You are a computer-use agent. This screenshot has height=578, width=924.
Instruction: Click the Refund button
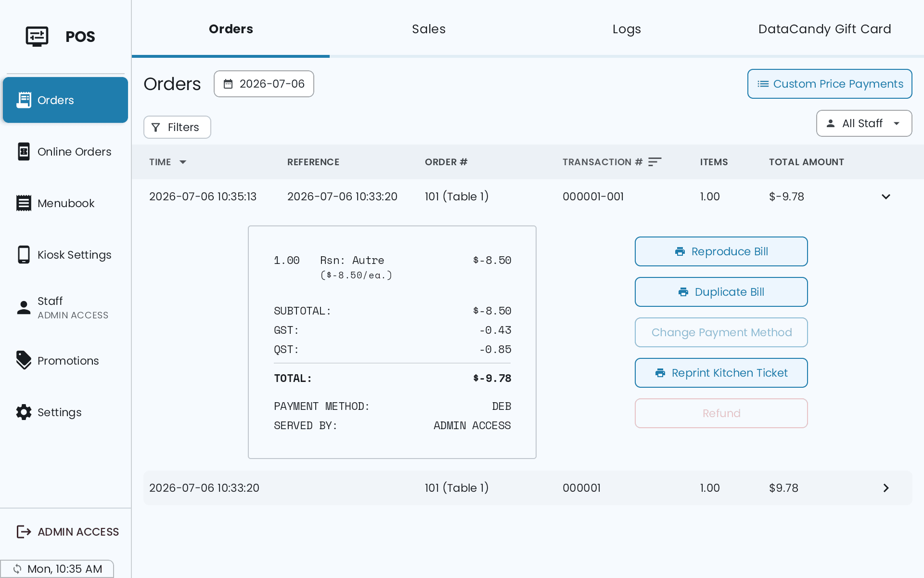click(x=721, y=413)
